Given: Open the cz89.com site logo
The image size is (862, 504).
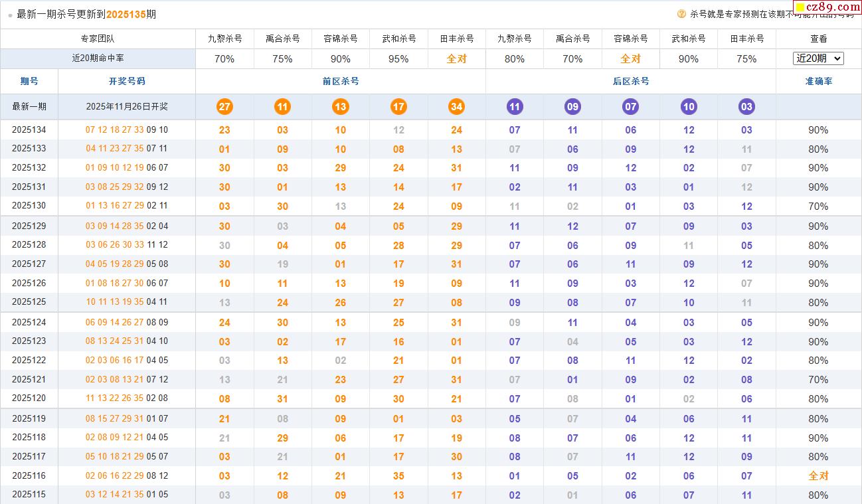Looking at the screenshot, I should tap(827, 7).
